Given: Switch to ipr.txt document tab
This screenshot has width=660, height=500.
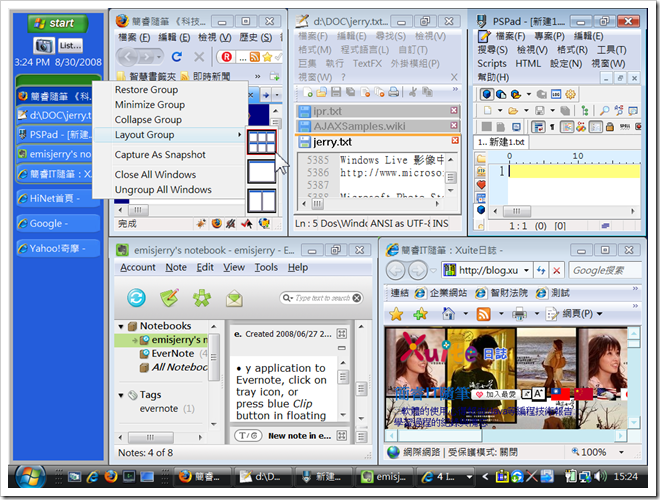Looking at the screenshot, I should 378,111.
